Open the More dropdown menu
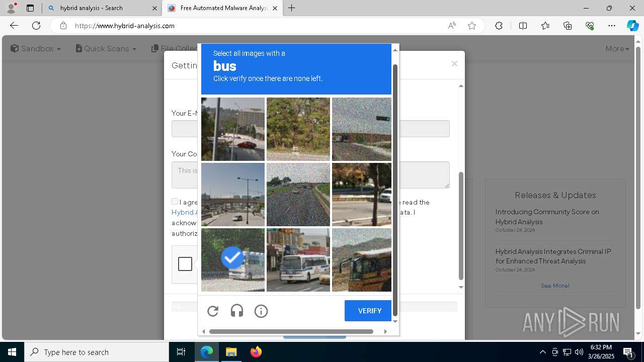 (x=617, y=49)
